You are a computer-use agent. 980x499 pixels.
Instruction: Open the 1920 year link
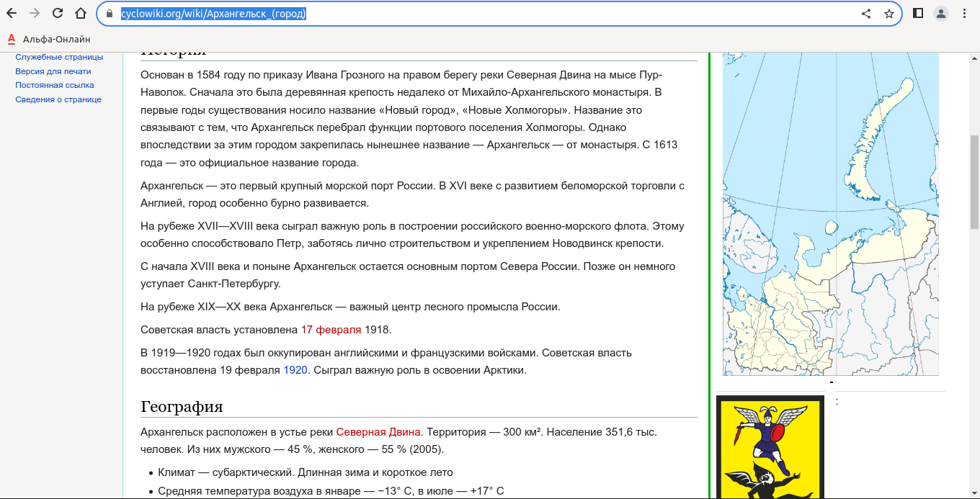(x=295, y=370)
